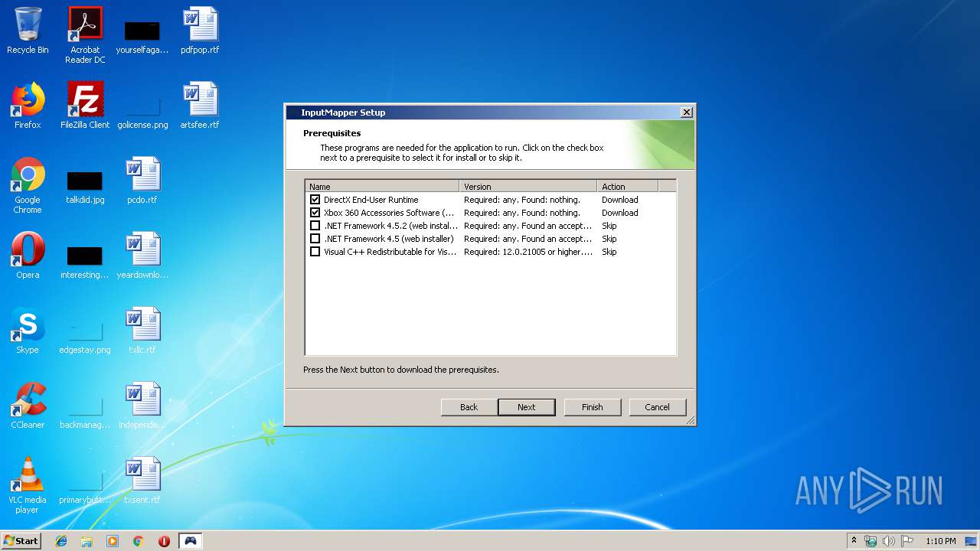Screen dimensions: 980x551
Task: Open Internet Explorer from the taskbar
Action: [x=61, y=541]
